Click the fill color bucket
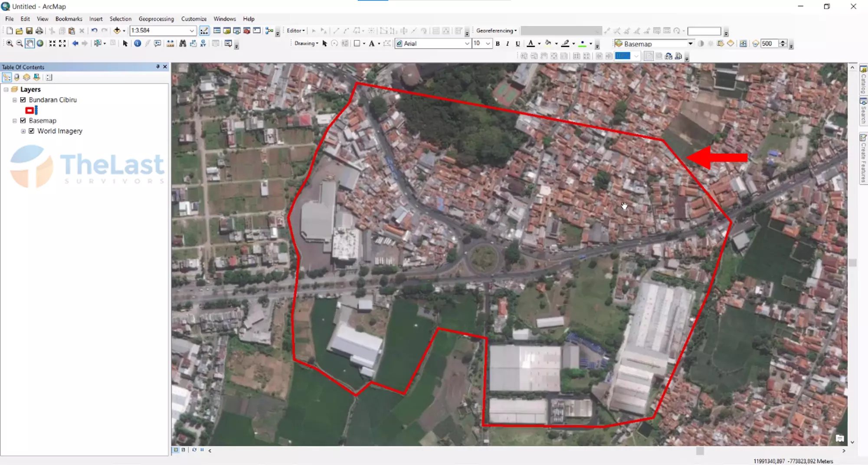Image resolution: width=868 pixels, height=465 pixels. pos(548,44)
